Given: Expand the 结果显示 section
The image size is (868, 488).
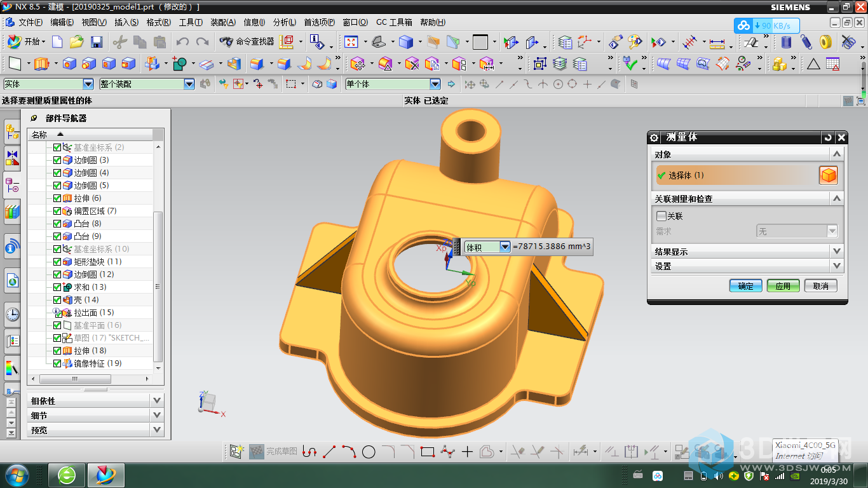Looking at the screenshot, I should click(837, 252).
